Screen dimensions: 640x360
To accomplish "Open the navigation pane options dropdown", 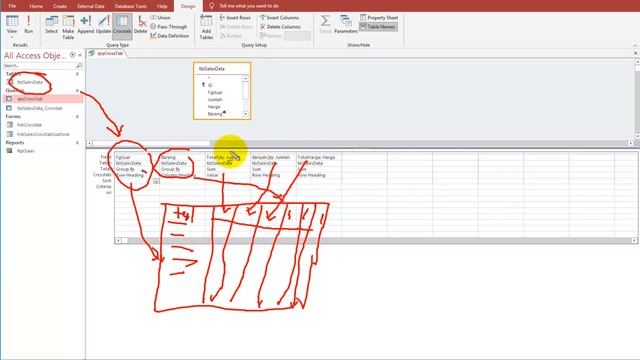I will pos(72,55).
